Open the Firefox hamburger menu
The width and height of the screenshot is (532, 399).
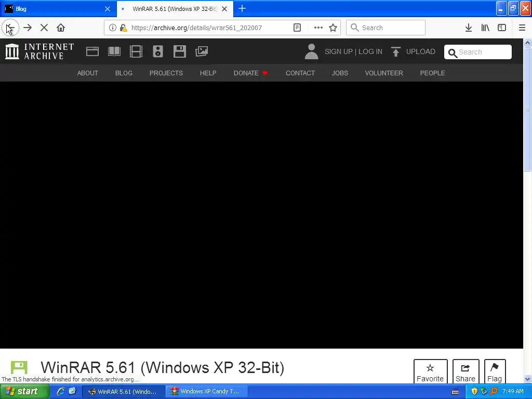point(522,28)
